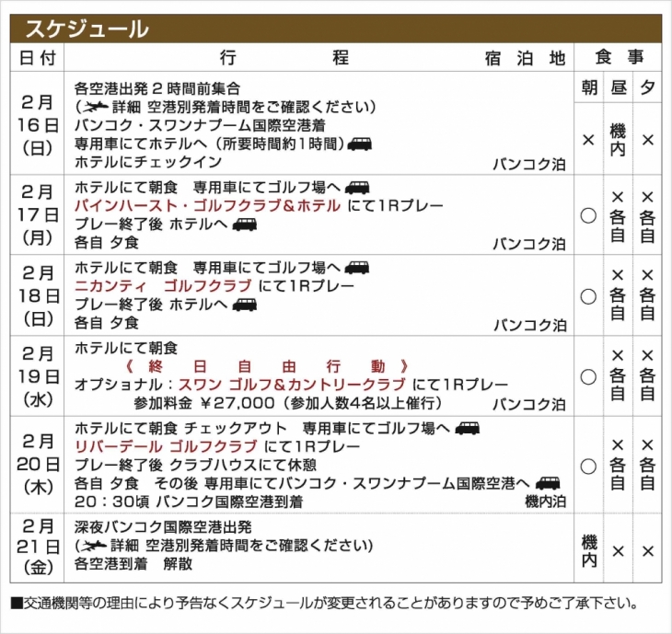Click バンコク・スワンナプーム国際空港着 text
The height and width of the screenshot is (634, 672).
click(x=200, y=125)
